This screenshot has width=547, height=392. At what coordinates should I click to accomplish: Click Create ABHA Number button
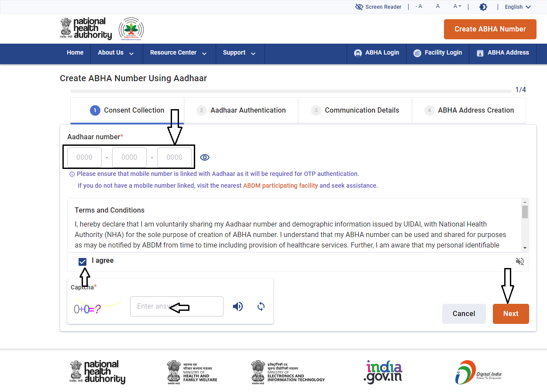[x=490, y=29]
